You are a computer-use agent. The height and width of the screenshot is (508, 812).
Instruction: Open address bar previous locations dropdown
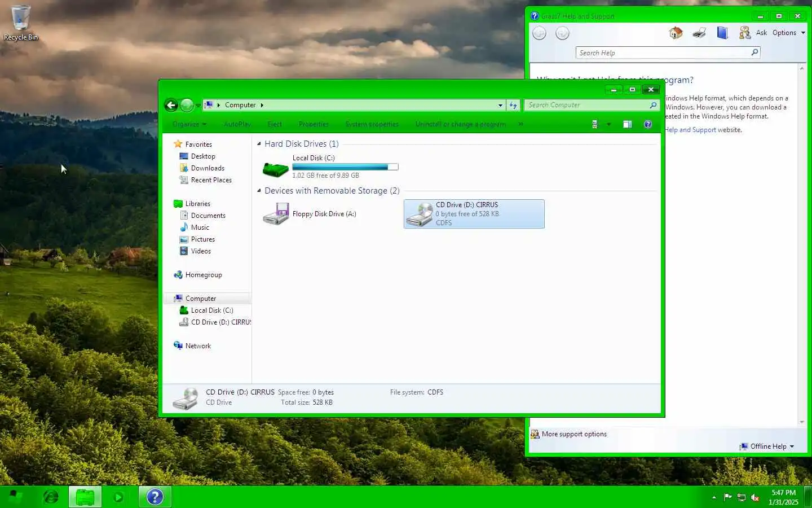point(500,105)
